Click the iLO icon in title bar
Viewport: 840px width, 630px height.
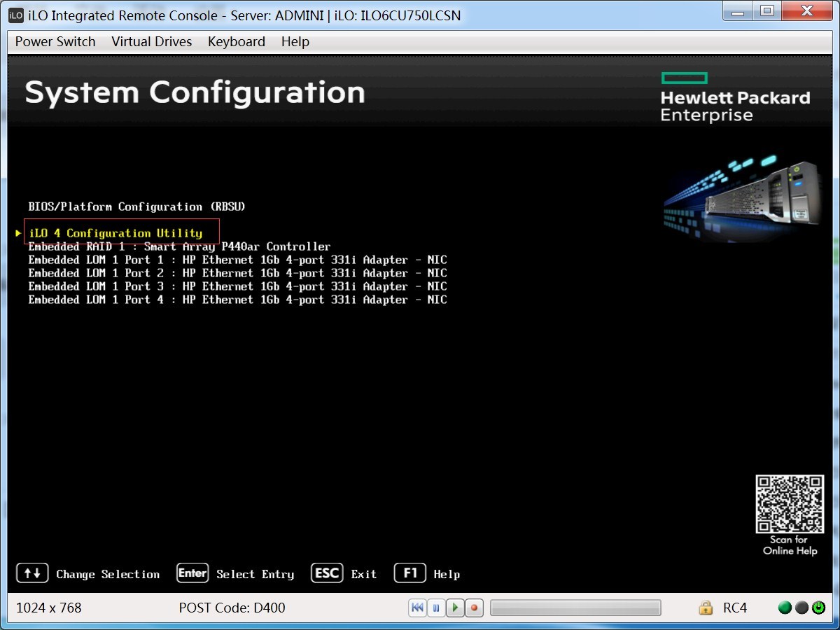click(x=16, y=15)
